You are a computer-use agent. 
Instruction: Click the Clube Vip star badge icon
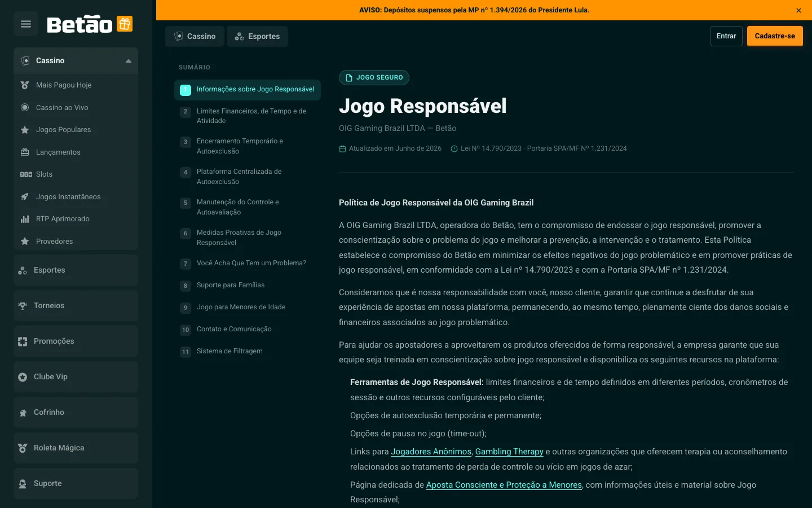coord(23,377)
